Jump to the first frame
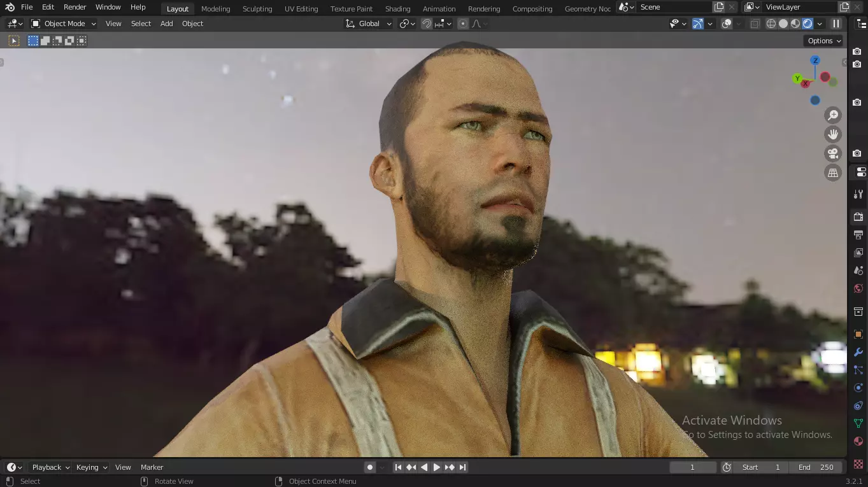This screenshot has height=487, width=868. (x=398, y=467)
